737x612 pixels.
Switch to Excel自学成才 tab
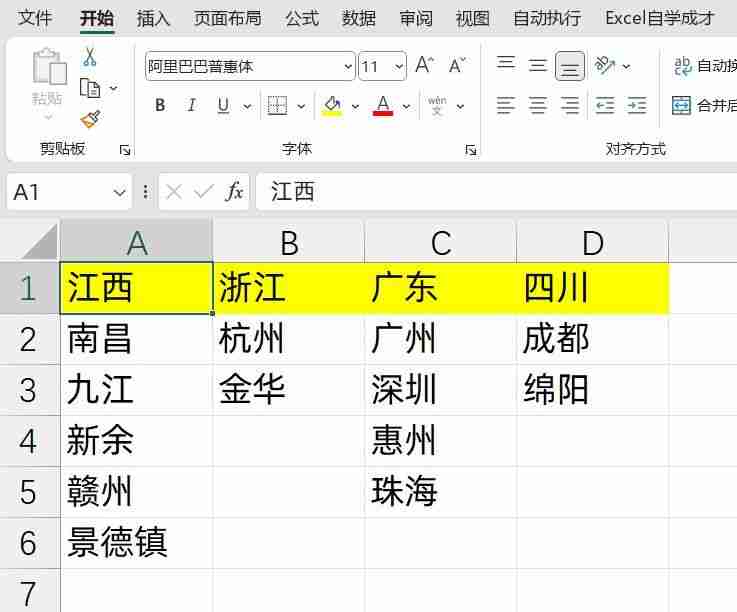coord(660,18)
